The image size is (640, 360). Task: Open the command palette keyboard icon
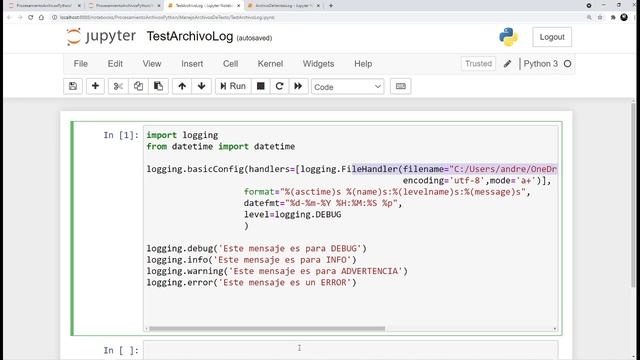(x=400, y=86)
